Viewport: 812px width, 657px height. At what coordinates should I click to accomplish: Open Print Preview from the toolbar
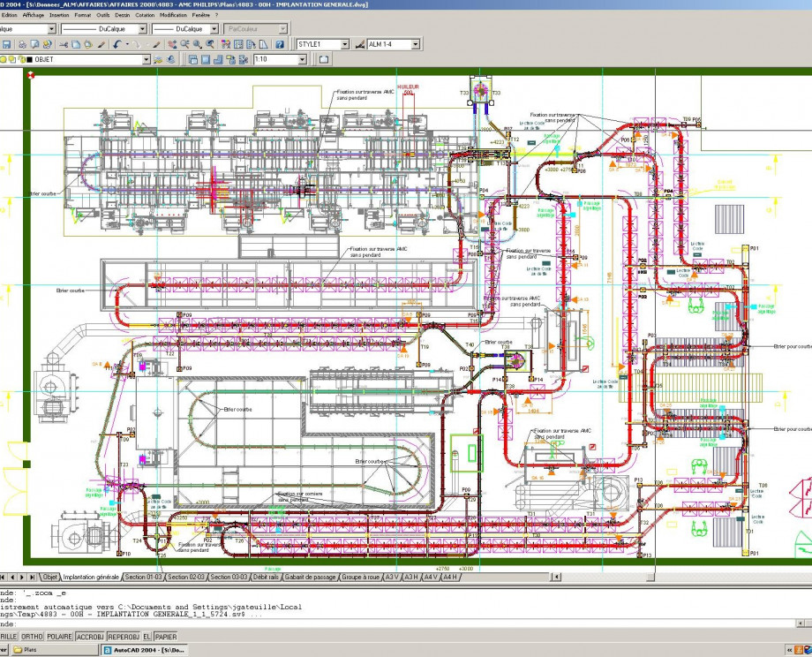pyautogui.click(x=34, y=44)
